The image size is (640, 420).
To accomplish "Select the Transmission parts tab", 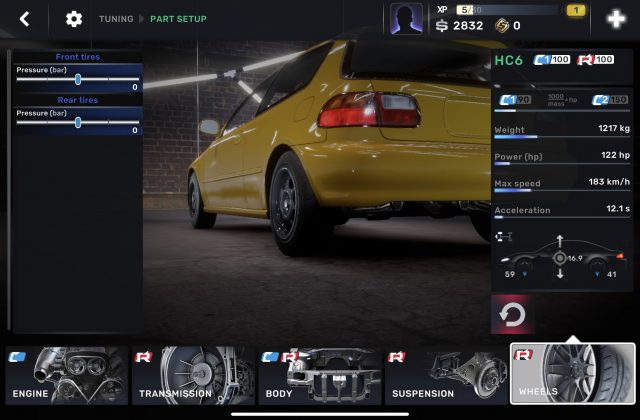I will pos(192,375).
